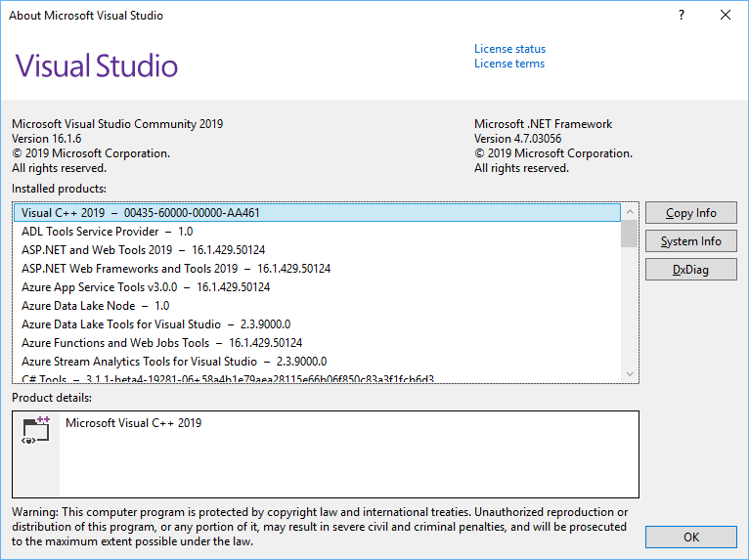Image resolution: width=749 pixels, height=560 pixels.
Task: Close the About Microsoft Visual Studio dialog
Action: pyautogui.click(x=726, y=16)
